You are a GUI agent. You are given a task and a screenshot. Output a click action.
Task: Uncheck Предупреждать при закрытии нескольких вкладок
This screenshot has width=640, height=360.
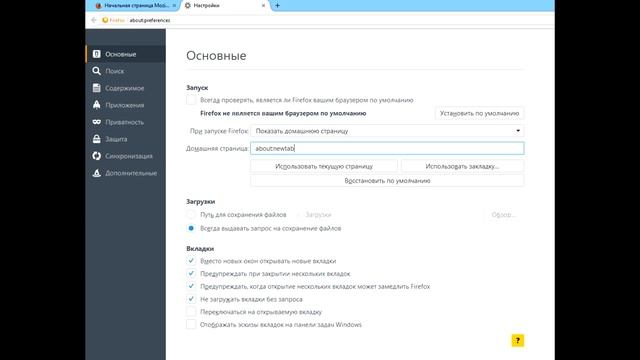pos(191,273)
